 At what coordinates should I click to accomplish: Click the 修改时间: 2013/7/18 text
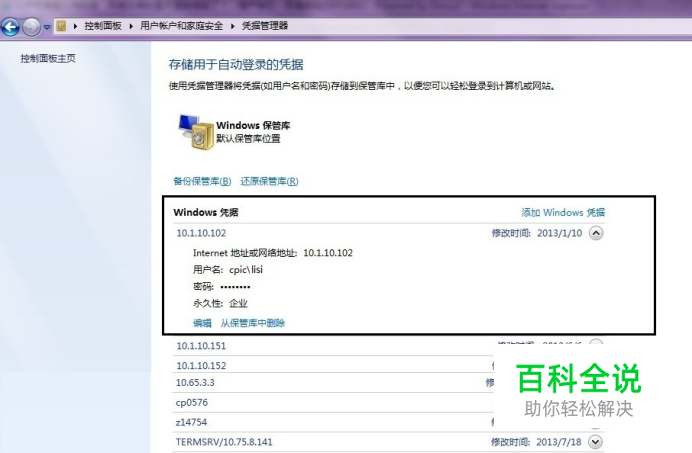click(x=536, y=442)
